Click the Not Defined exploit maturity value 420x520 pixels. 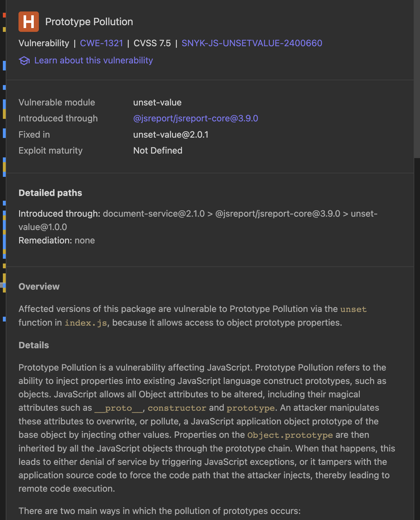pos(158,150)
